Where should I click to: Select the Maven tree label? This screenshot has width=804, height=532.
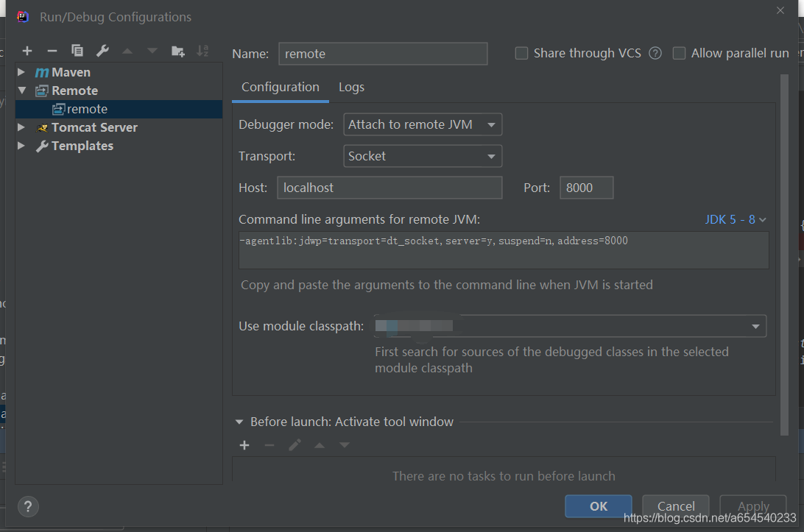pos(71,73)
